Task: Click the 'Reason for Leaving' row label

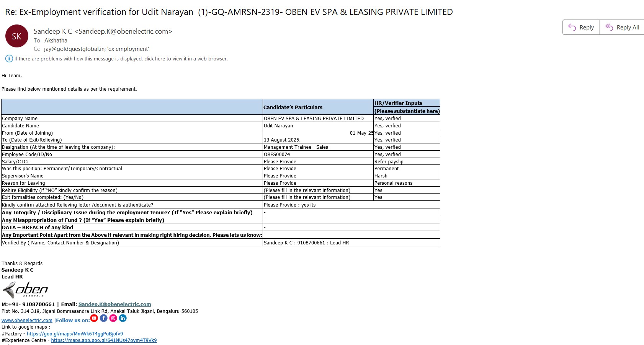Action: click(23, 183)
